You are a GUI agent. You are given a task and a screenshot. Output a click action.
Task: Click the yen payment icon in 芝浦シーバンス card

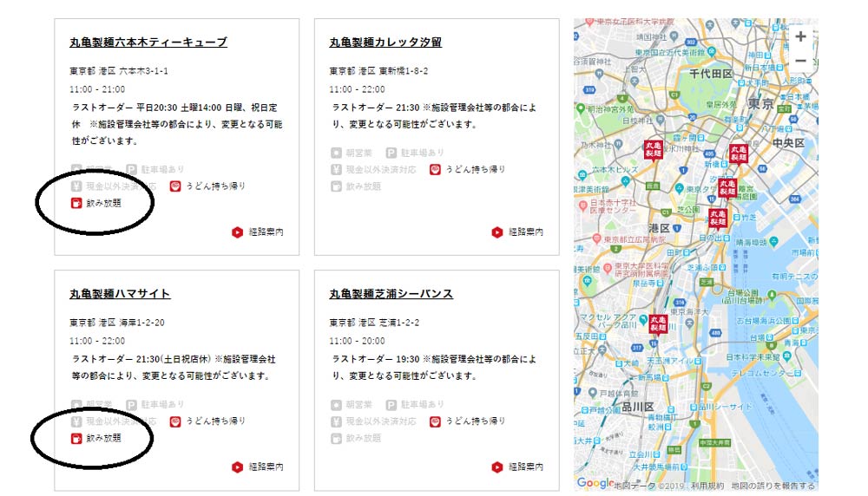(x=336, y=421)
